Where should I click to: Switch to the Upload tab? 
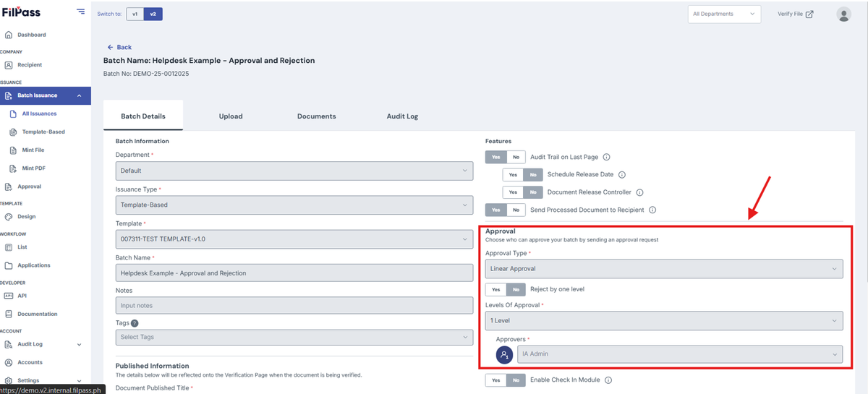[231, 116]
